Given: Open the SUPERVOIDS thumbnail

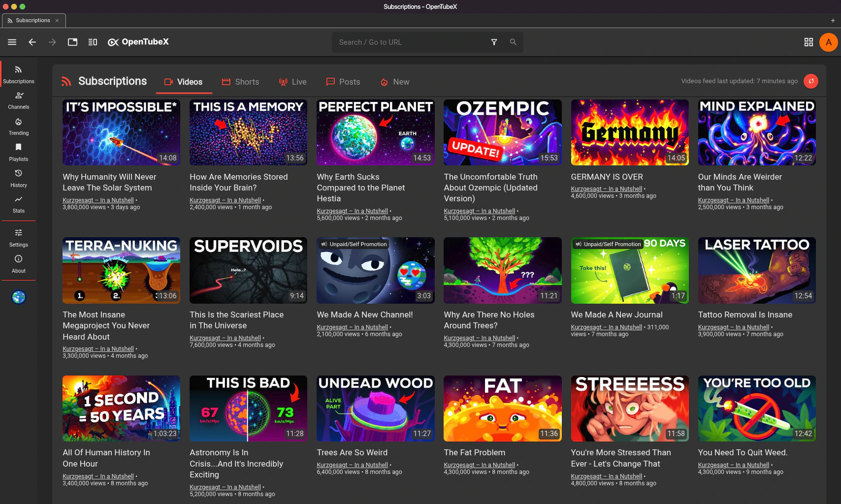Looking at the screenshot, I should [248, 270].
